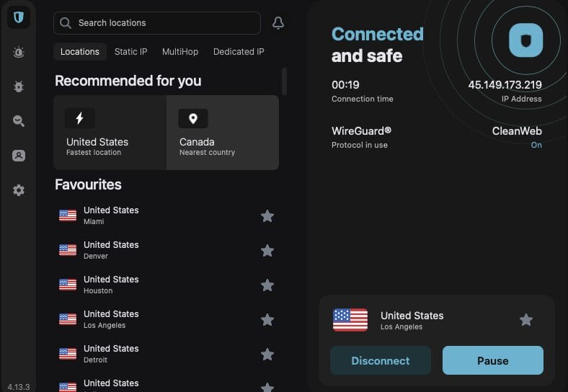Open notifications bell icon
This screenshot has width=568, height=392.
point(278,23)
